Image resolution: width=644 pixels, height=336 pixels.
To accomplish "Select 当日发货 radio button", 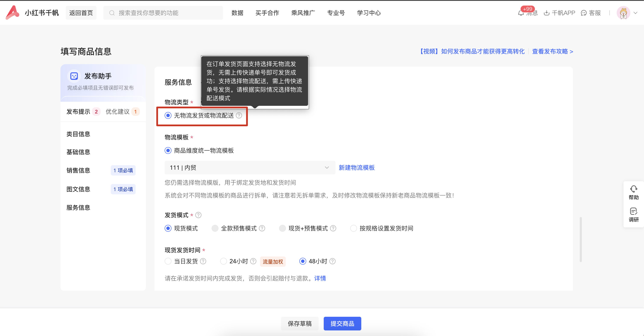I will pos(168,261).
